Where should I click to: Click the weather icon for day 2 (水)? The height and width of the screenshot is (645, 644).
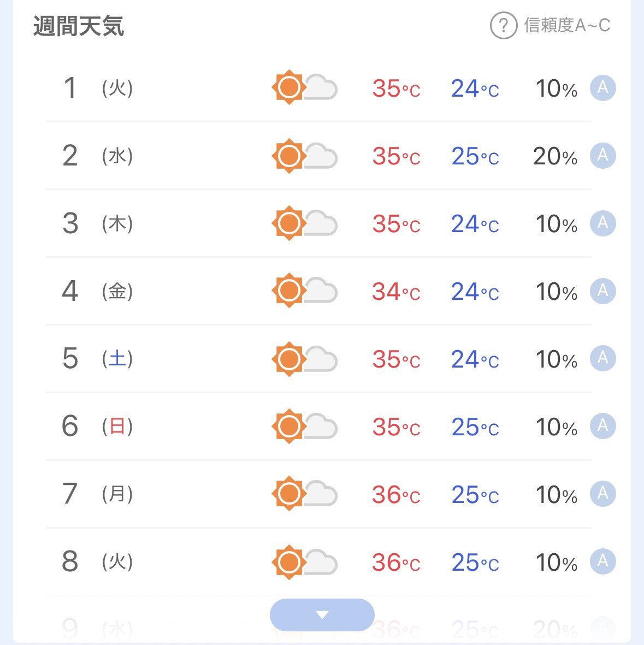click(304, 156)
